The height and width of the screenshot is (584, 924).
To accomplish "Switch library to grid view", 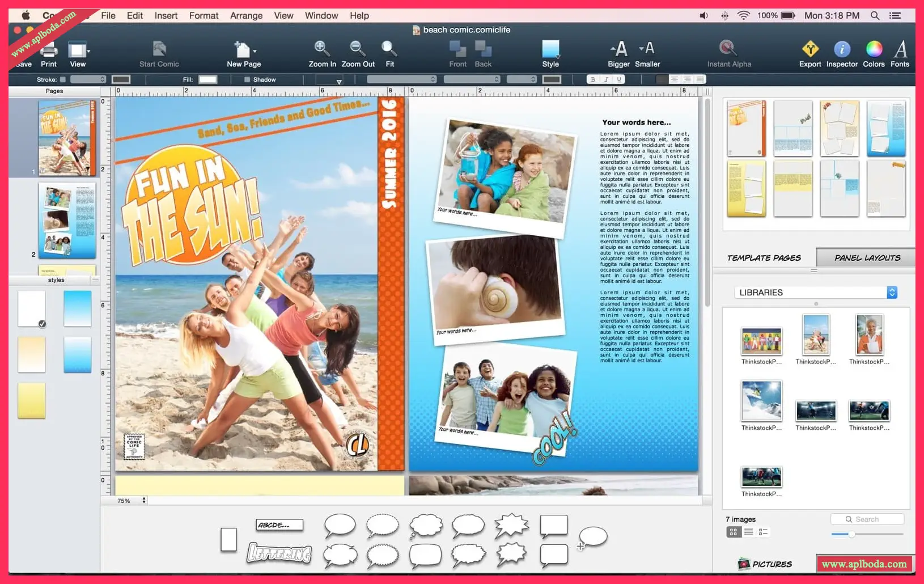I will pyautogui.click(x=734, y=532).
